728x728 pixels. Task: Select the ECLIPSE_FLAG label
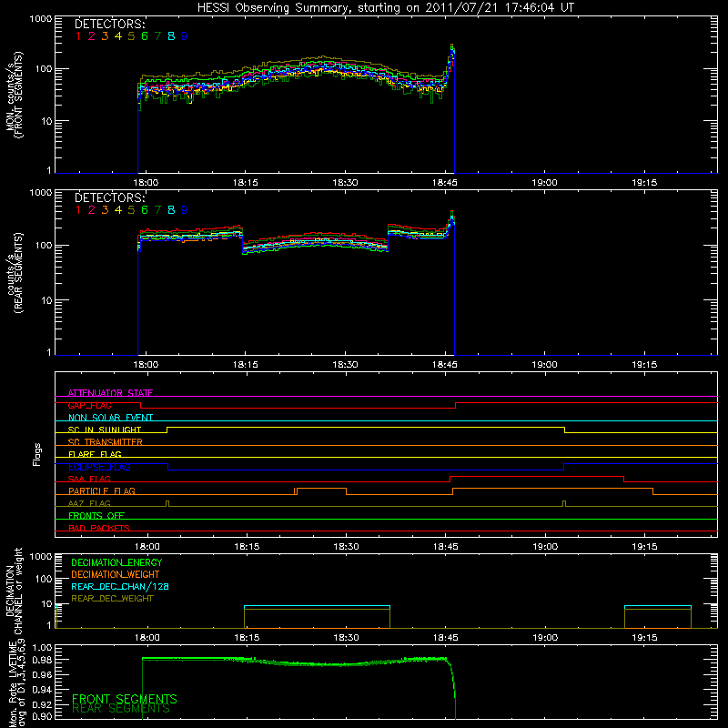[99, 467]
